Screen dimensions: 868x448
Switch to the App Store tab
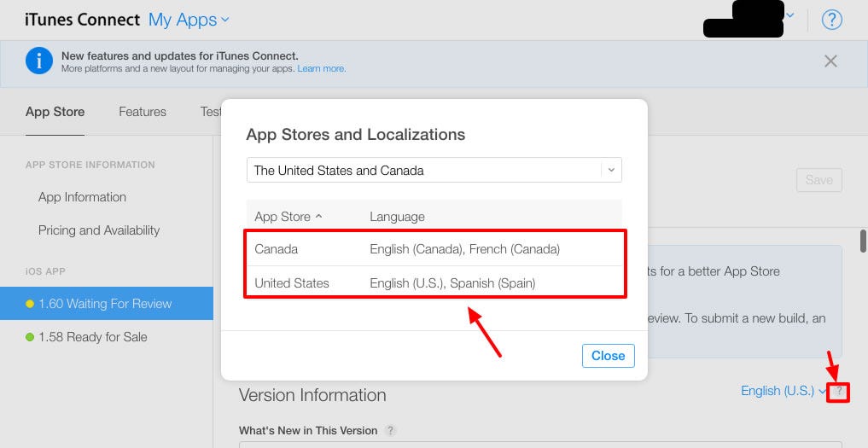pos(55,112)
